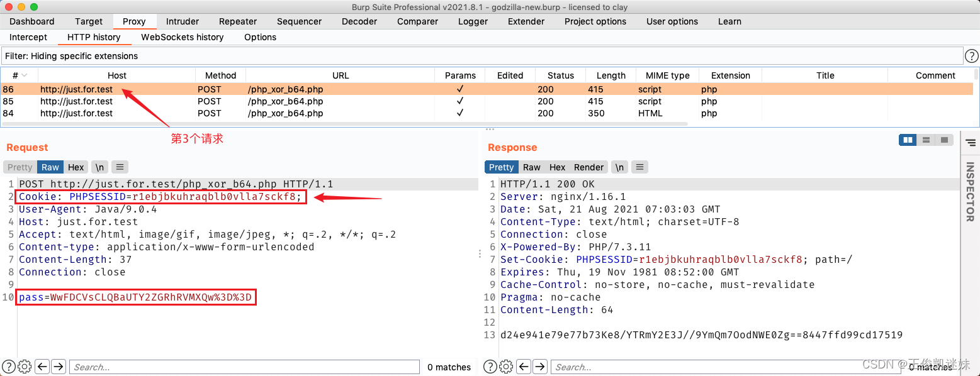Open the Project options tab

pos(595,21)
